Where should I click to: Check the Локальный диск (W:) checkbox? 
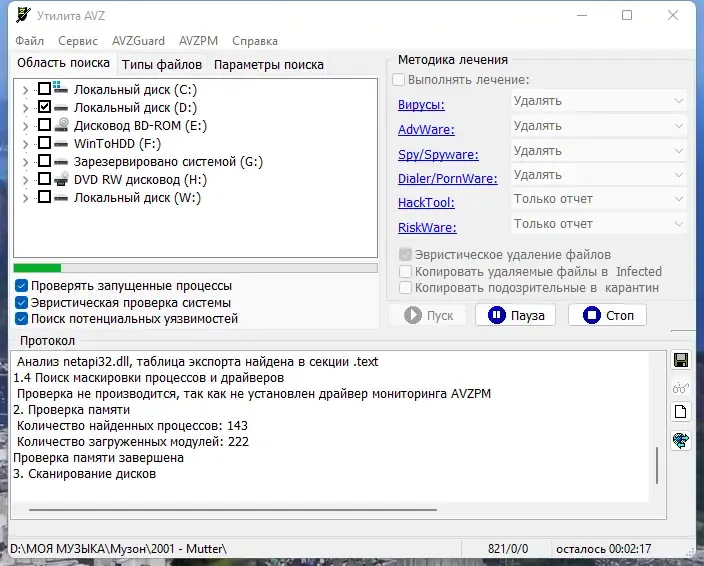pyautogui.click(x=44, y=196)
